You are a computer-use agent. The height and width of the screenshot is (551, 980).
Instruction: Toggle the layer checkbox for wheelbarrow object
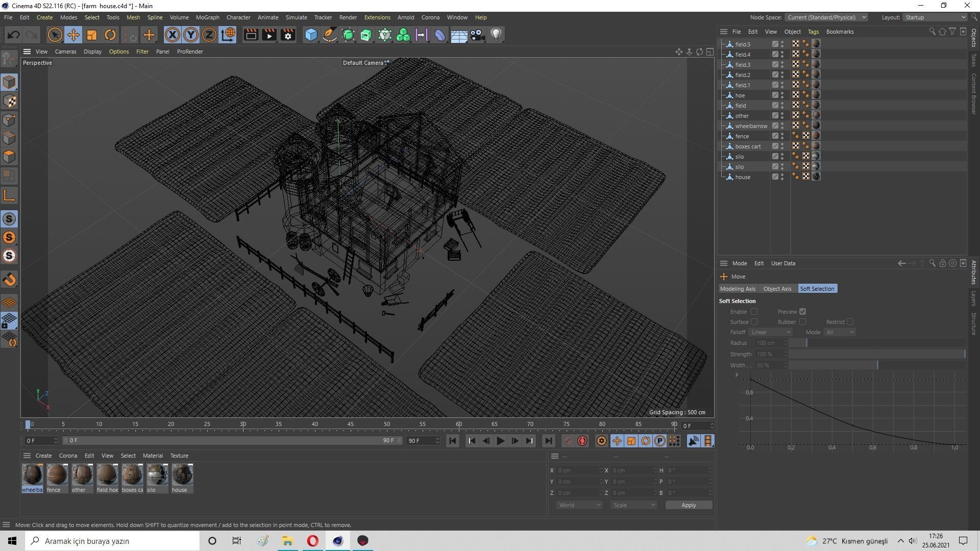(775, 126)
